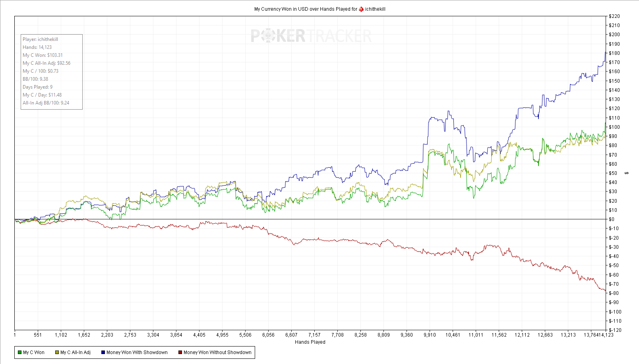The width and height of the screenshot is (639, 364).
Task: Click the '1,102' x-axis tick label
Action: (x=61, y=335)
